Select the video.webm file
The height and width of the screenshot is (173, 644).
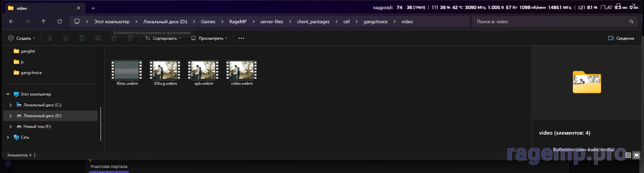point(242,73)
